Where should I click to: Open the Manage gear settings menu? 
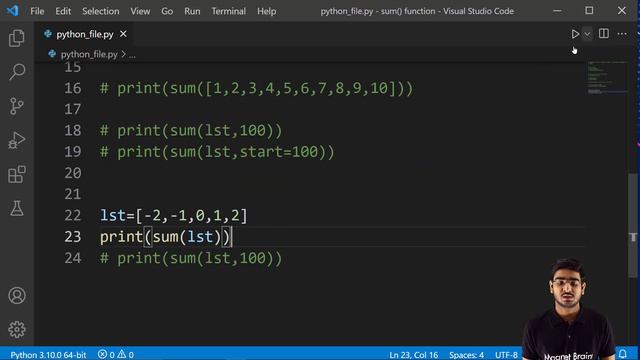[17, 329]
